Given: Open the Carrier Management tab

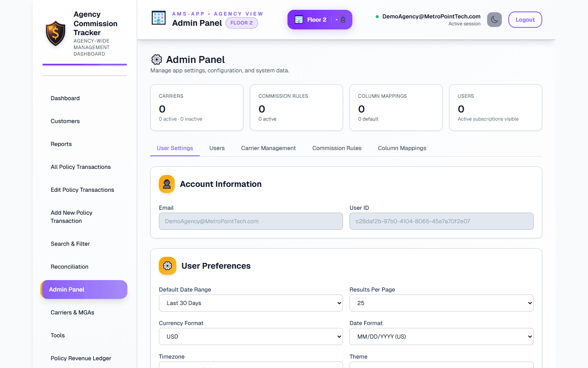Looking at the screenshot, I should click(x=268, y=148).
